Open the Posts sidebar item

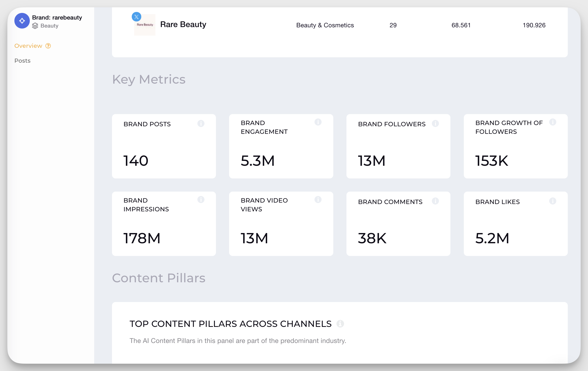pos(22,61)
